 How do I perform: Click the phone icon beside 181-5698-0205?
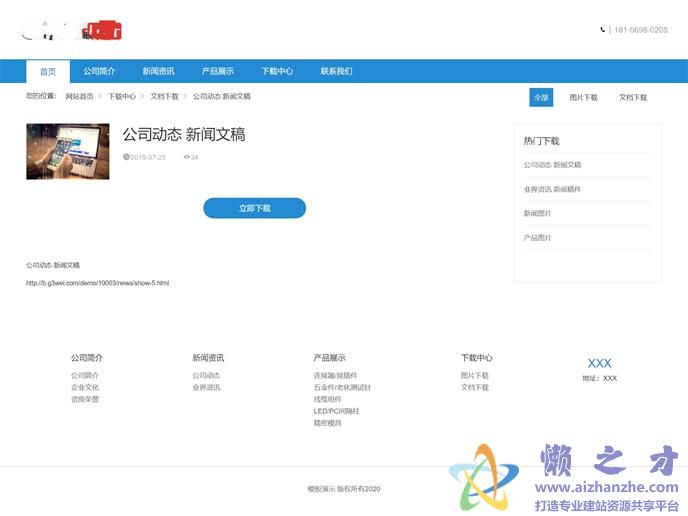click(x=603, y=30)
